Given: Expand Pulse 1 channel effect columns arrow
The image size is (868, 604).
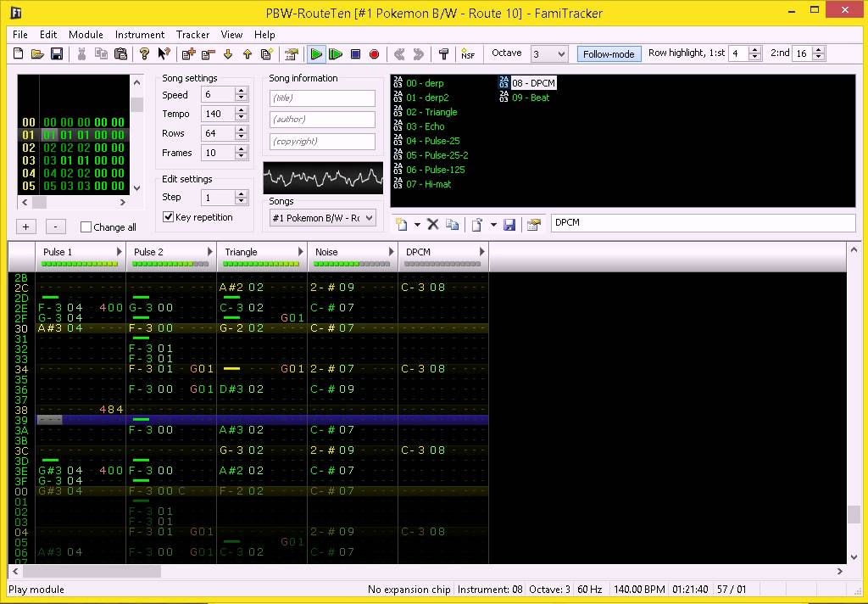Looking at the screenshot, I should coord(119,252).
